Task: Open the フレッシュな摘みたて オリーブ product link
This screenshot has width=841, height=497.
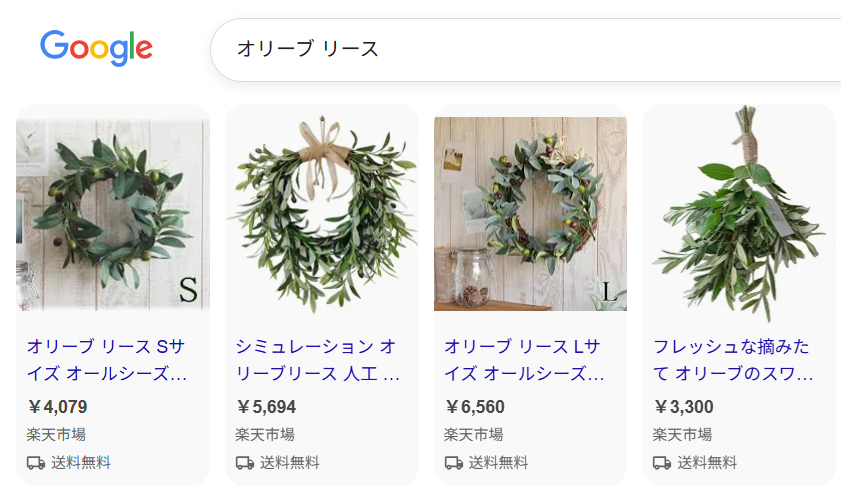Action: pyautogui.click(x=733, y=361)
